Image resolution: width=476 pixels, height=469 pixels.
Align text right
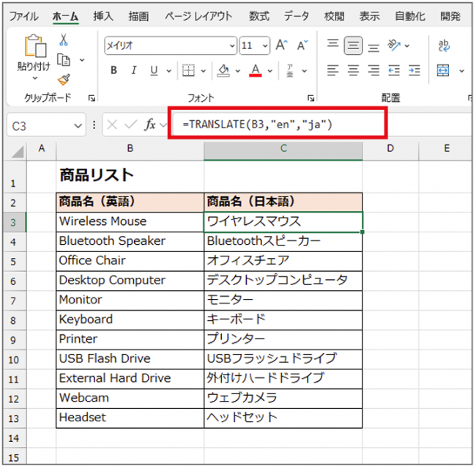click(373, 70)
